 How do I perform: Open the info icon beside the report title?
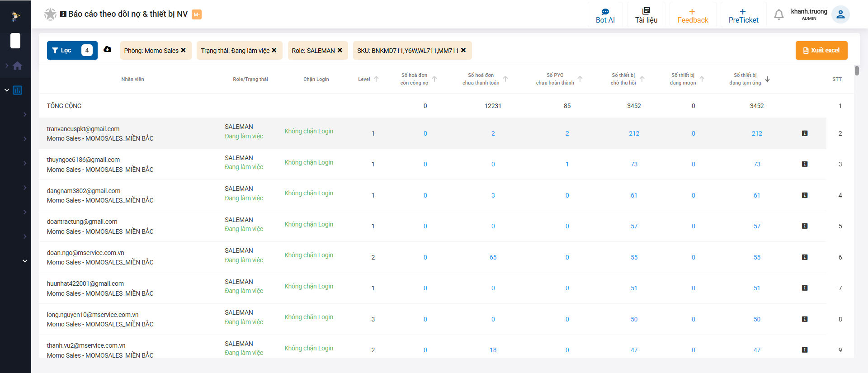tap(63, 14)
